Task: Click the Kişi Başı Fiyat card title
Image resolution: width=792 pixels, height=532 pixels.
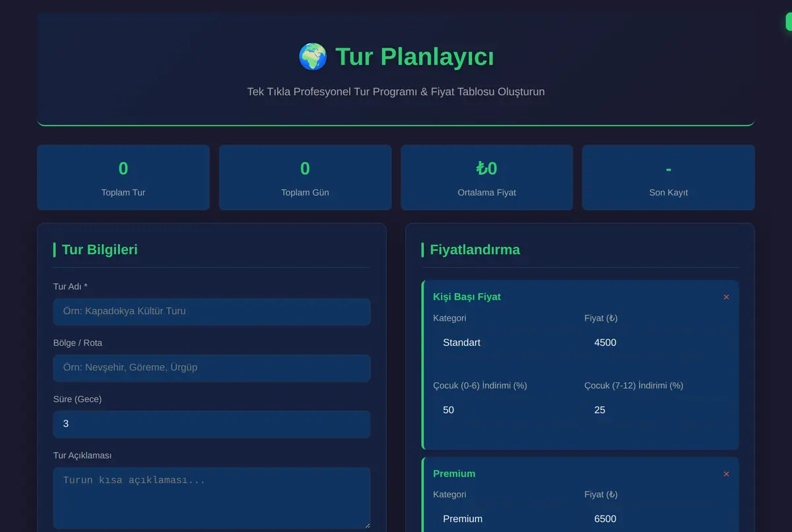Action: pos(467,297)
